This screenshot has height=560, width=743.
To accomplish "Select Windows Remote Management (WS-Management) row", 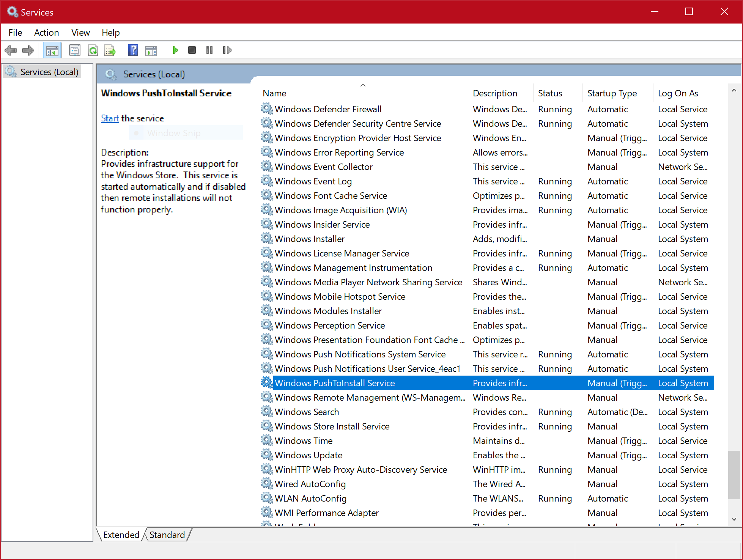I will coord(487,398).
